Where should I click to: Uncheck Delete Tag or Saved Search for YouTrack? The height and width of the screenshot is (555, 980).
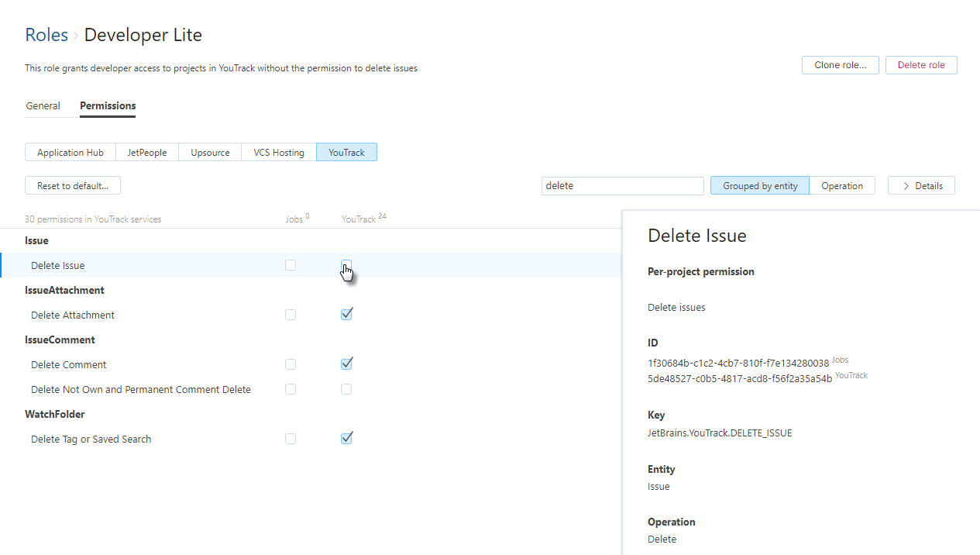click(346, 438)
